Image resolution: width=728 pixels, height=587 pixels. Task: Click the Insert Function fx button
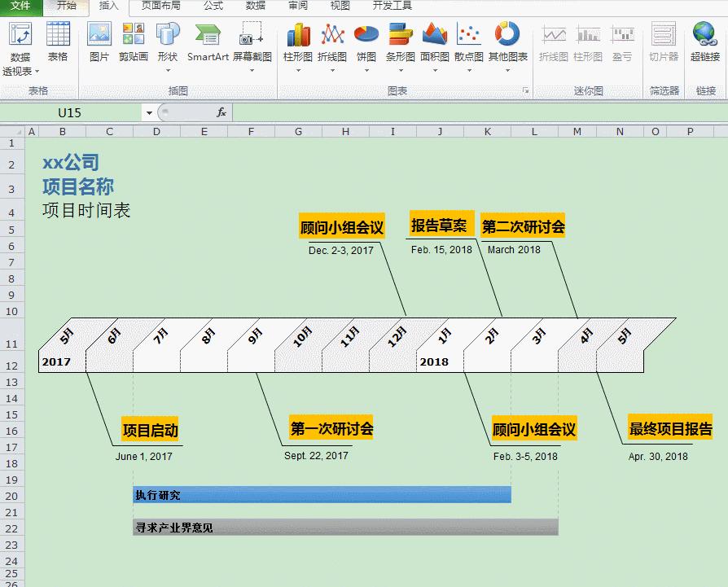tap(220, 112)
